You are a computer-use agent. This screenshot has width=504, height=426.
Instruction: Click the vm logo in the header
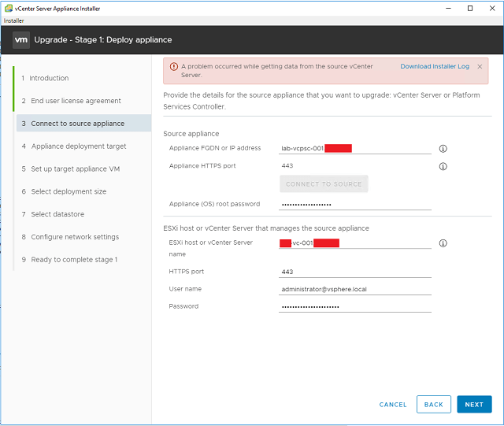coord(21,40)
